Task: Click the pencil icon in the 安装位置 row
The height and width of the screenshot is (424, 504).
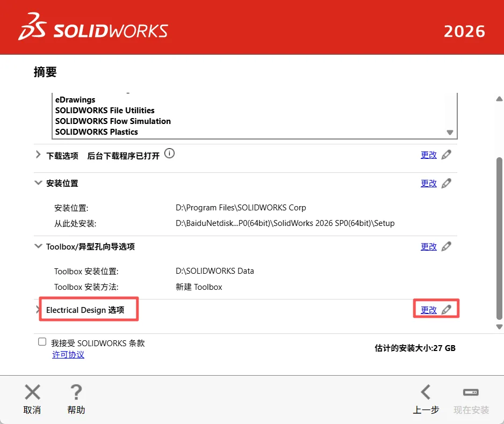Action: point(446,183)
